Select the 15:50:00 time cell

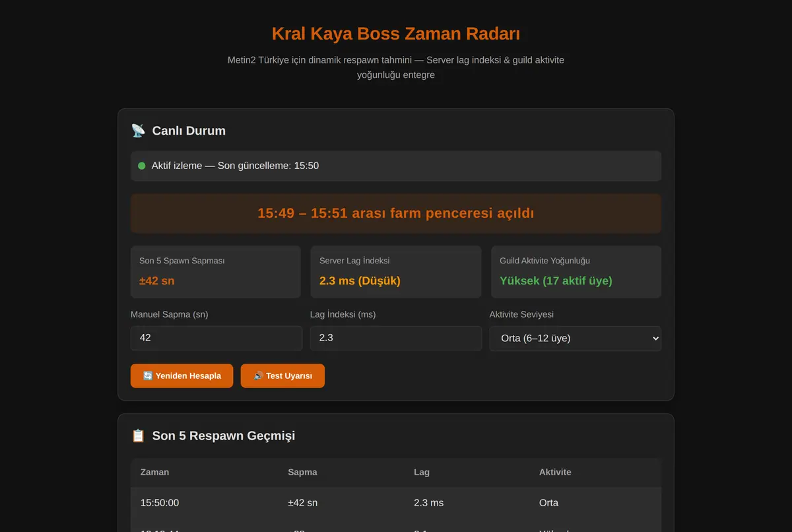(160, 502)
